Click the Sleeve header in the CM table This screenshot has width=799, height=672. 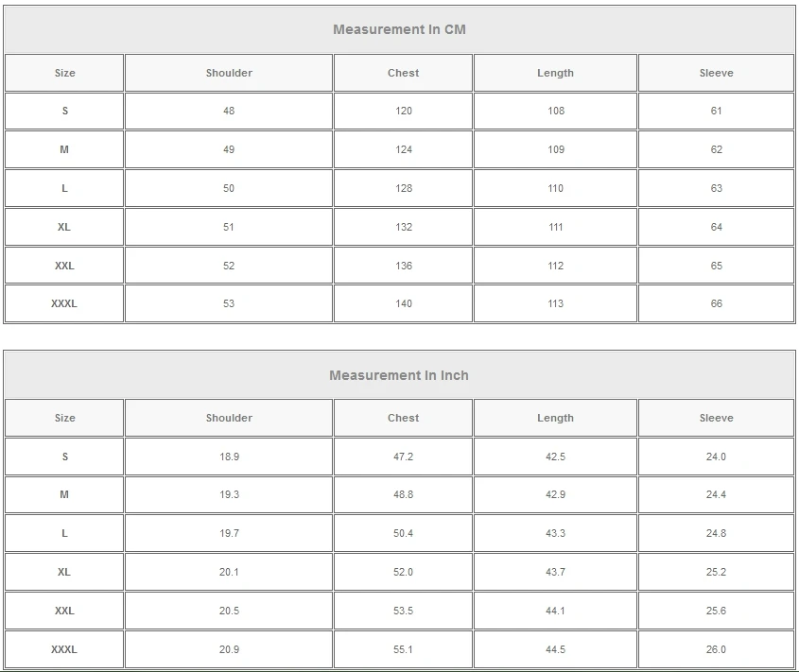pyautogui.click(x=716, y=73)
